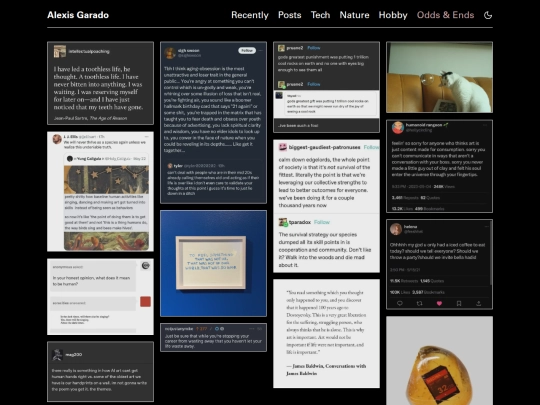Open the James Baldwin quote card
Viewport: 540px width, 405px height.
[326, 334]
